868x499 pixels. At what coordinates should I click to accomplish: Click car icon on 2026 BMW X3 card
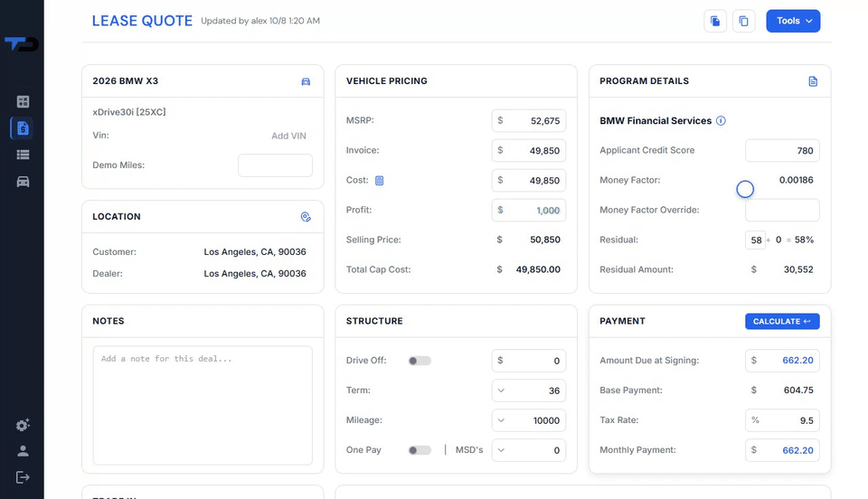tap(306, 81)
